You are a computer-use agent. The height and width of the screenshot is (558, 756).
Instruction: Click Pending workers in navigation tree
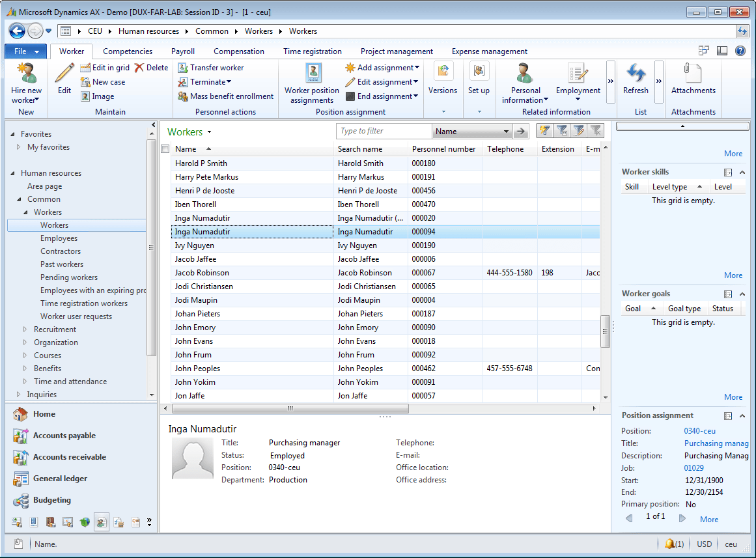(69, 277)
